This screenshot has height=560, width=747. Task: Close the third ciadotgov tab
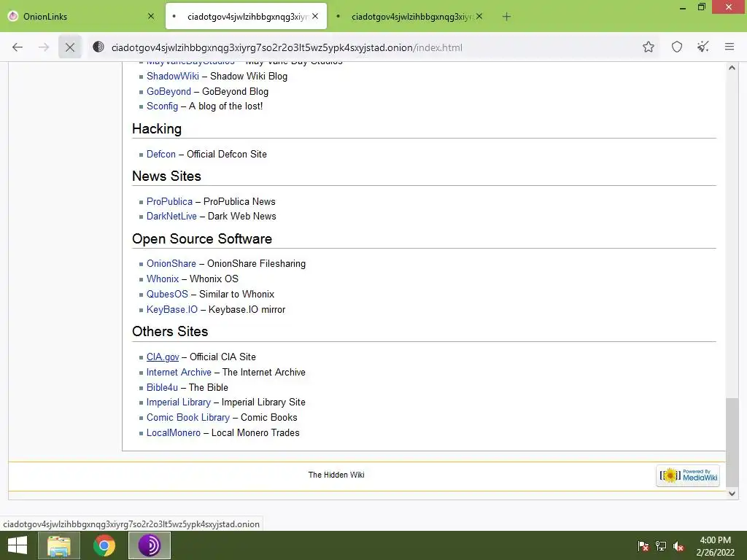(479, 16)
